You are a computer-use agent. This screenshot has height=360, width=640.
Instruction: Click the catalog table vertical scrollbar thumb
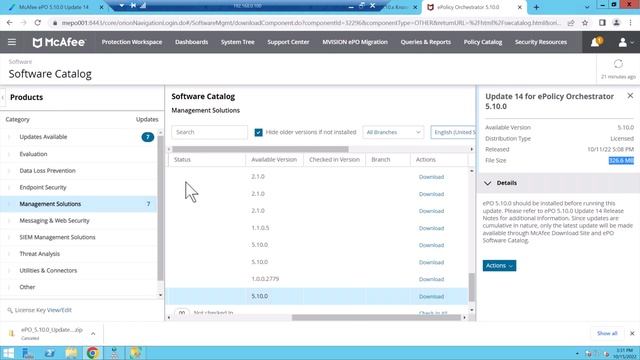click(x=471, y=287)
